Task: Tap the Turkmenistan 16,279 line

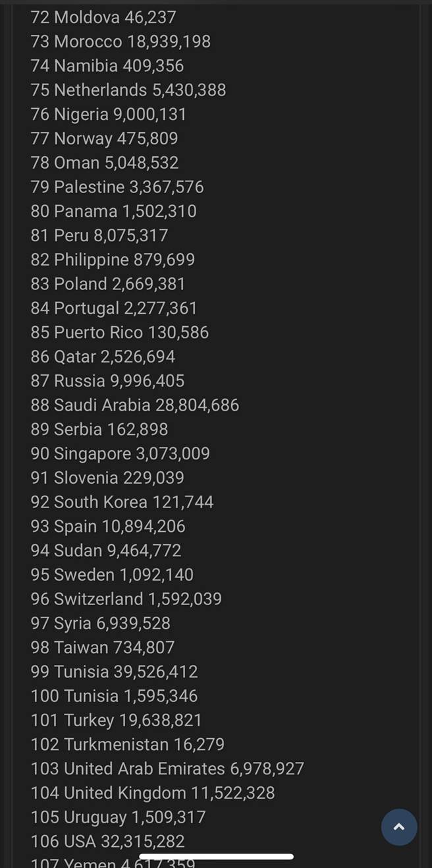Action: pyautogui.click(x=128, y=745)
